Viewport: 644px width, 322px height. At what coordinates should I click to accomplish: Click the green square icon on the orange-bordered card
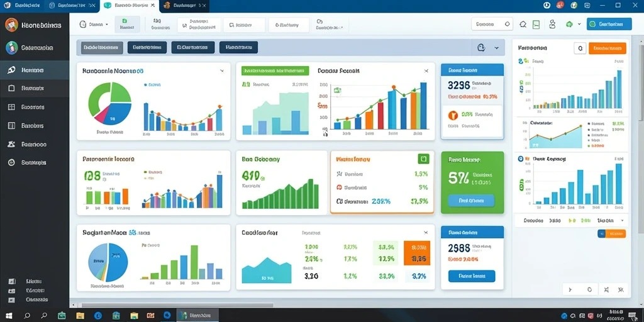point(423,158)
